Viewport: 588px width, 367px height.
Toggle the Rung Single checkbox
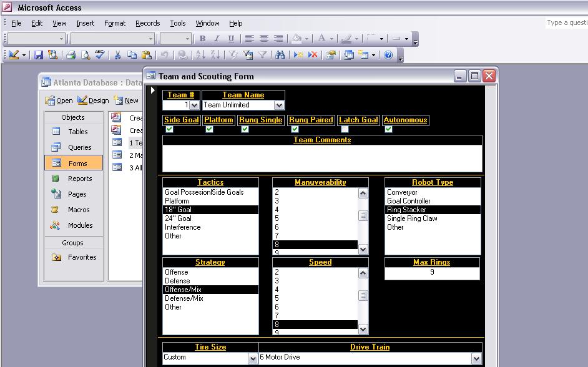245,129
